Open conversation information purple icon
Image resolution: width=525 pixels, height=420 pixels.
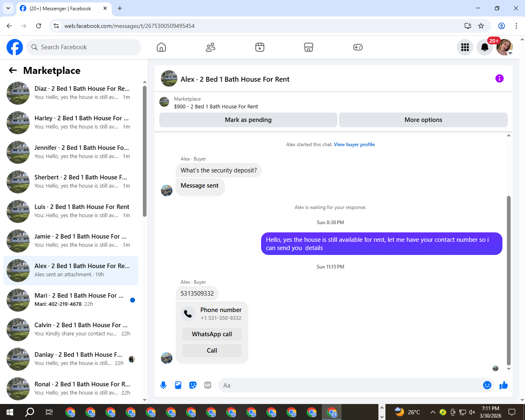point(500,78)
